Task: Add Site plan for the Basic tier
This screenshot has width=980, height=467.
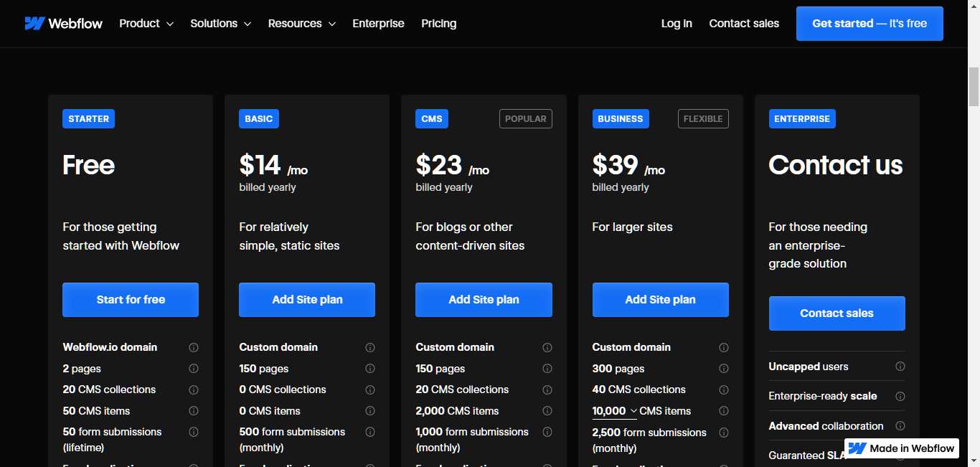Action: [x=307, y=300]
